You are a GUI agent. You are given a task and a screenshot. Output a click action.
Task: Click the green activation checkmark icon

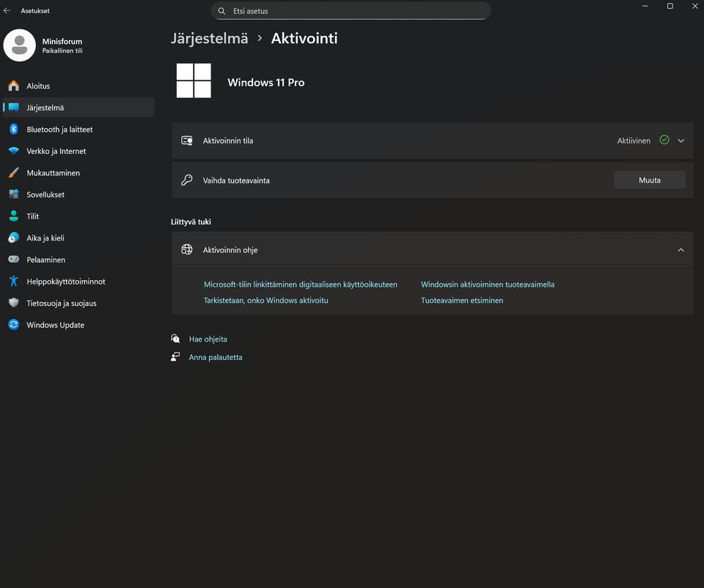click(x=664, y=140)
